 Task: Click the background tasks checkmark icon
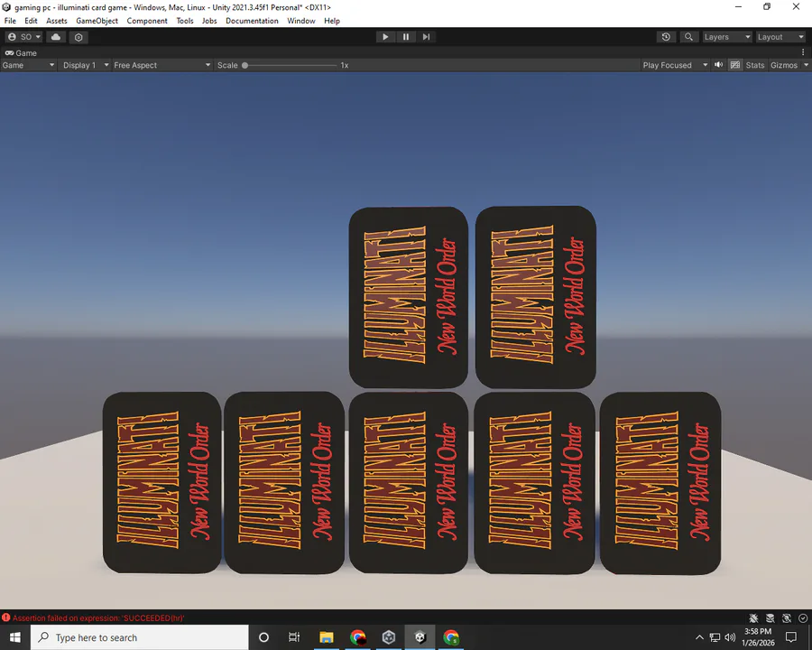tap(803, 617)
